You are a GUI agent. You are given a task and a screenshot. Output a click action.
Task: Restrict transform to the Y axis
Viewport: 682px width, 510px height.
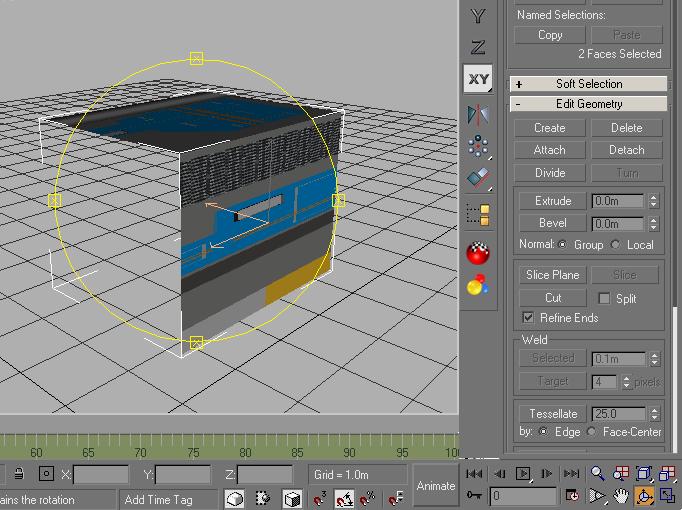point(478,15)
